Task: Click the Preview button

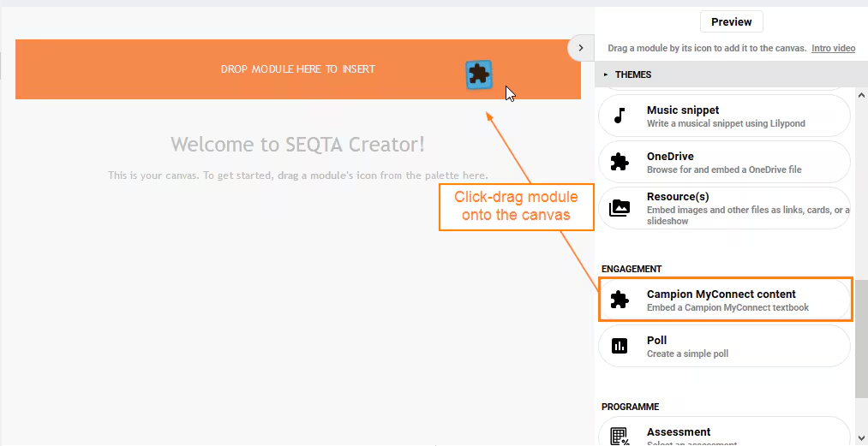Action: point(731,21)
